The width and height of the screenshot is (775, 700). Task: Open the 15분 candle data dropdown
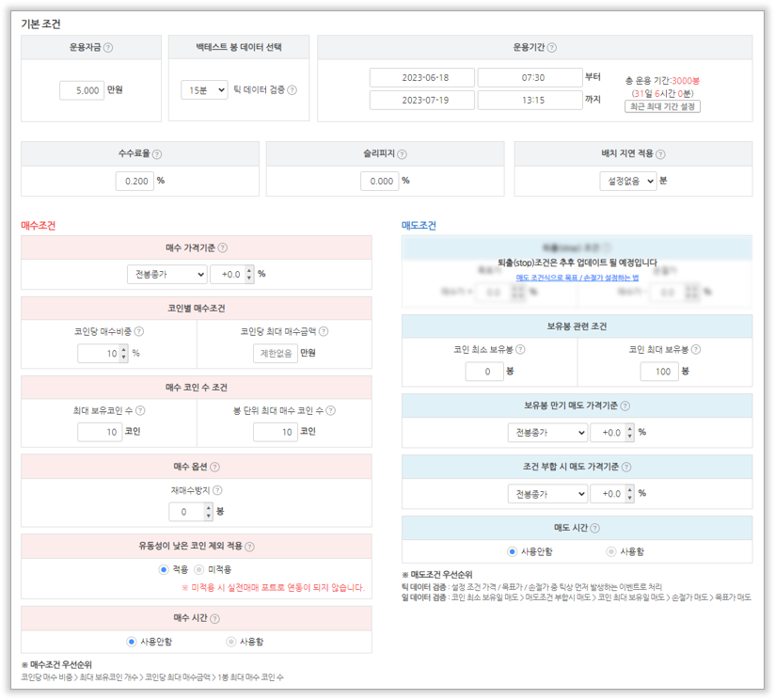point(204,90)
